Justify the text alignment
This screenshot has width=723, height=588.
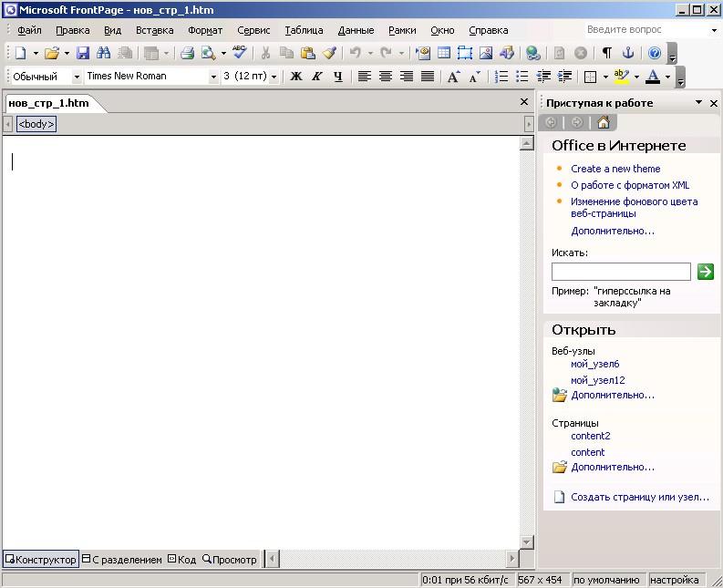(x=428, y=76)
